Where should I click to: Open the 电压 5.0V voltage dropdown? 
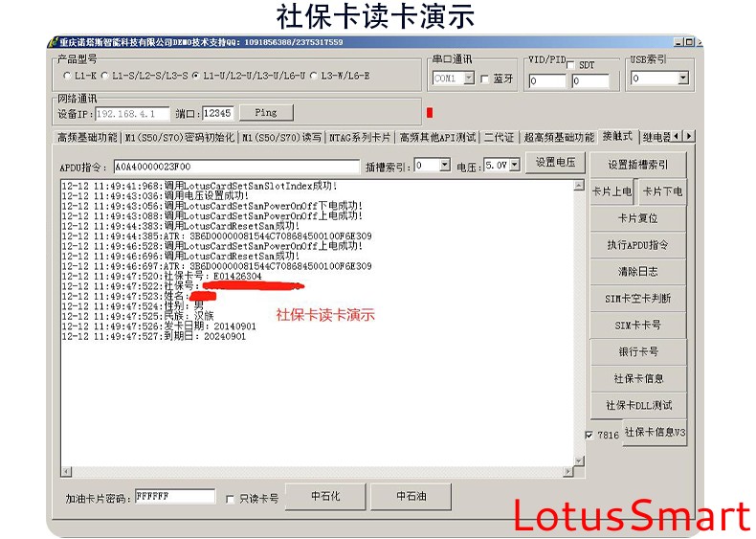tap(515, 166)
